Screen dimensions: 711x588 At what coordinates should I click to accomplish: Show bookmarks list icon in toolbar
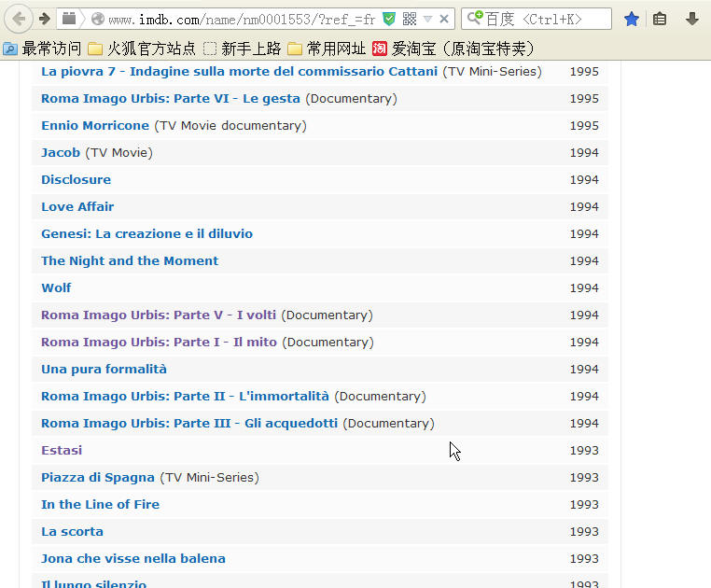(x=660, y=19)
